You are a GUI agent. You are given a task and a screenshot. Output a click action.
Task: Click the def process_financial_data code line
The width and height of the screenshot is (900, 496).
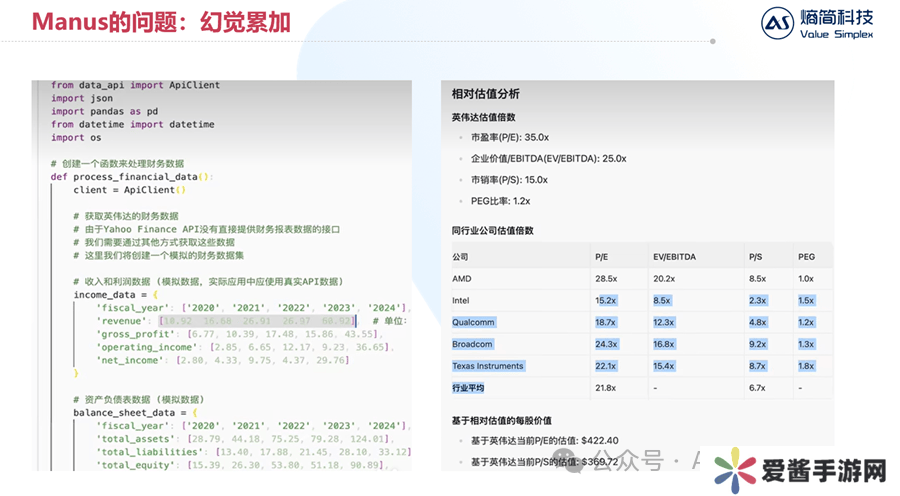131,177
